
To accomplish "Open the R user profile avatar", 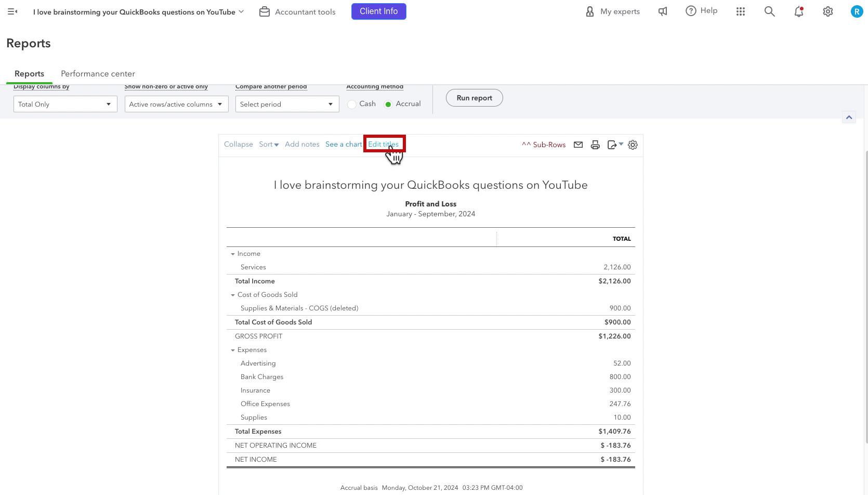I will click(857, 11).
